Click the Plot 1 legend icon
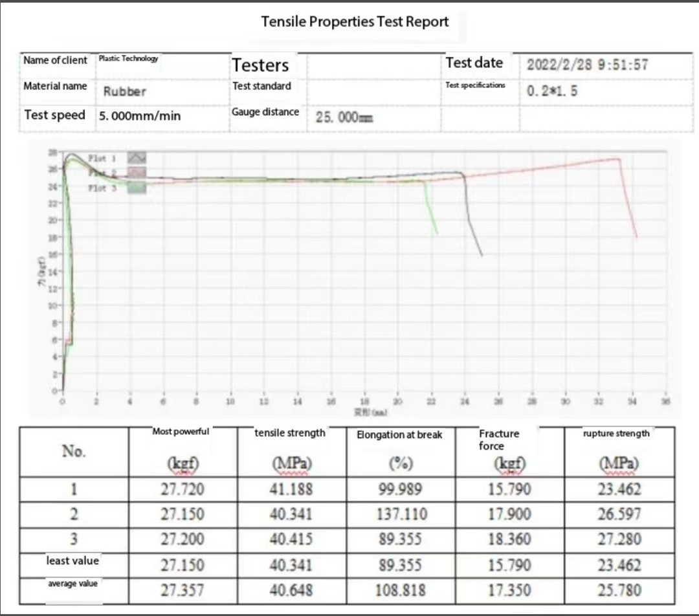 136,157
